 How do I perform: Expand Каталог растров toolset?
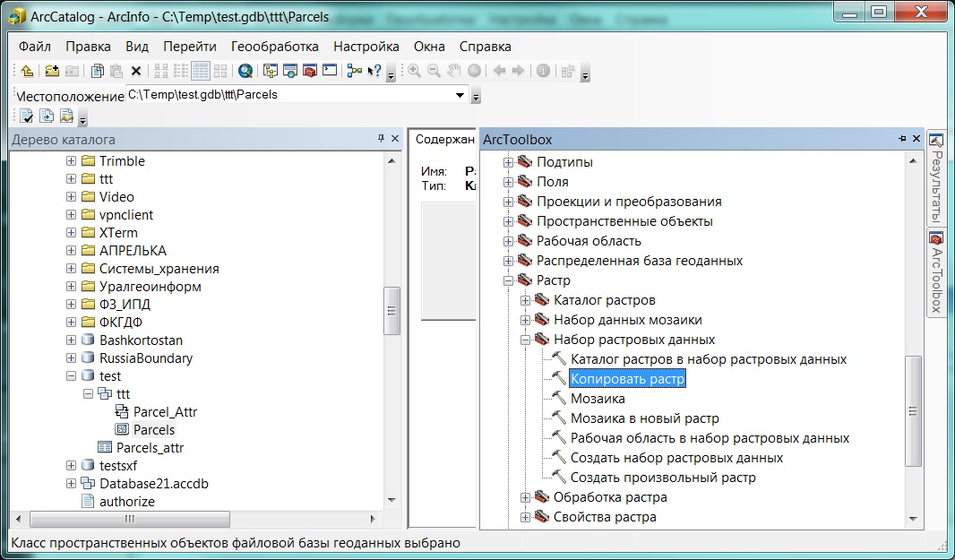[525, 300]
